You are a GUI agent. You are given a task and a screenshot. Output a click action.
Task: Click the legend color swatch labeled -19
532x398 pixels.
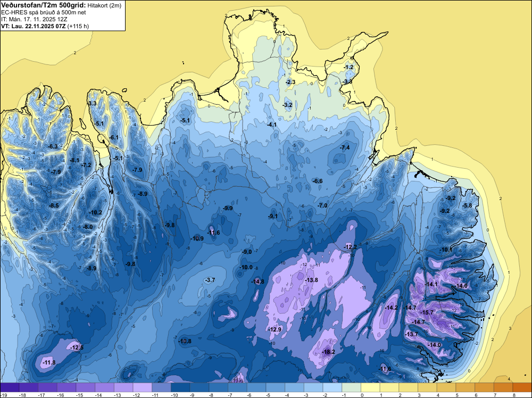point(10,387)
